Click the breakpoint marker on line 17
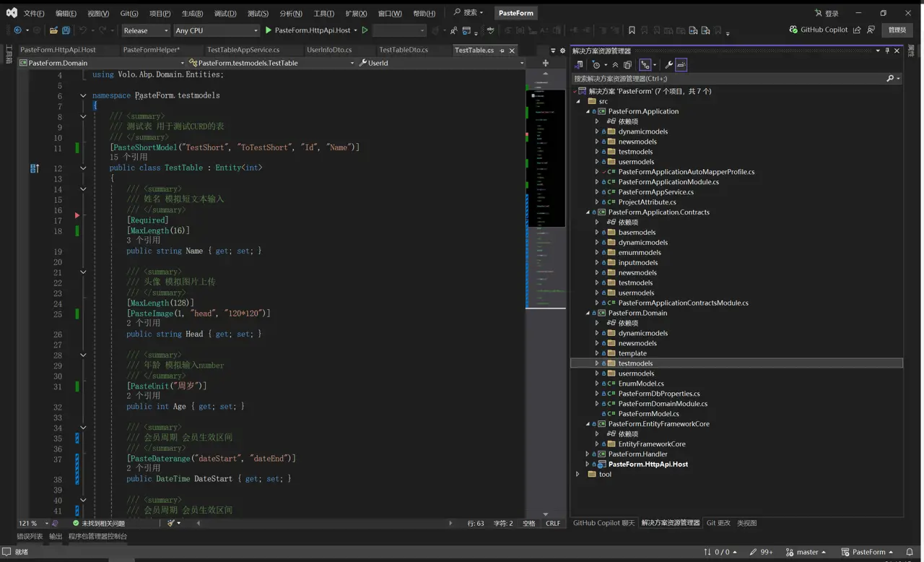This screenshot has height=562, width=924. (x=77, y=215)
